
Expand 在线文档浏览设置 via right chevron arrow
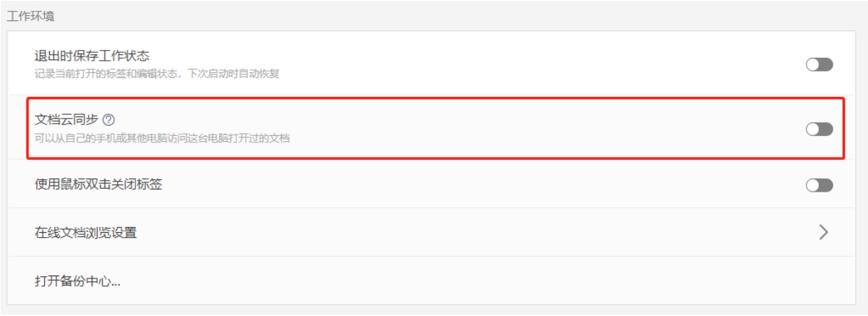(x=823, y=232)
